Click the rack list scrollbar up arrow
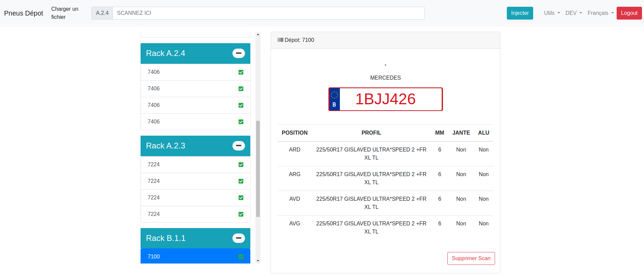This screenshot has height=277, width=644. click(x=258, y=34)
